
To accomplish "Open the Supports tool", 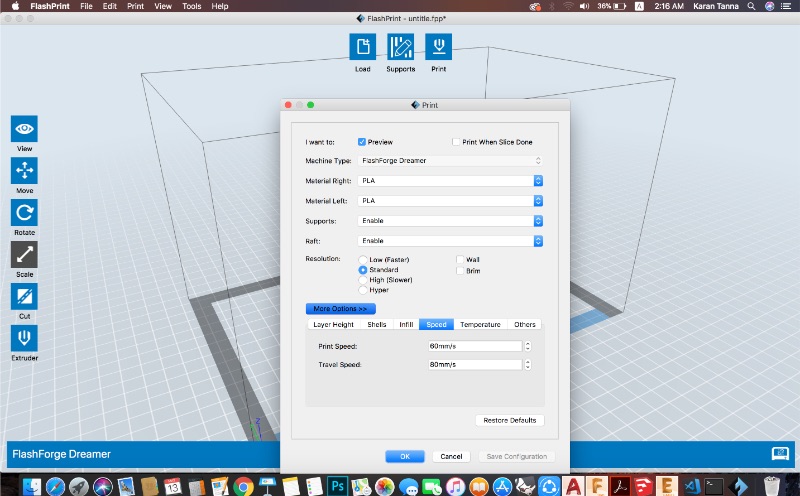I will coord(401,46).
